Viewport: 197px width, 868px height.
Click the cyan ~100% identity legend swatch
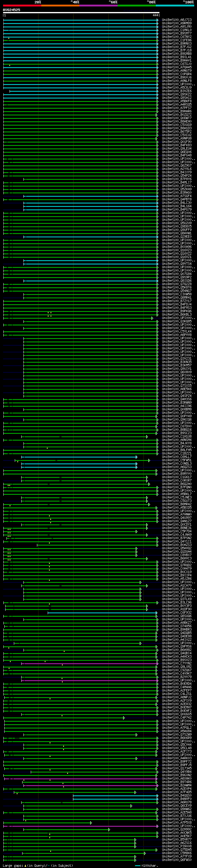[x=175, y=6]
